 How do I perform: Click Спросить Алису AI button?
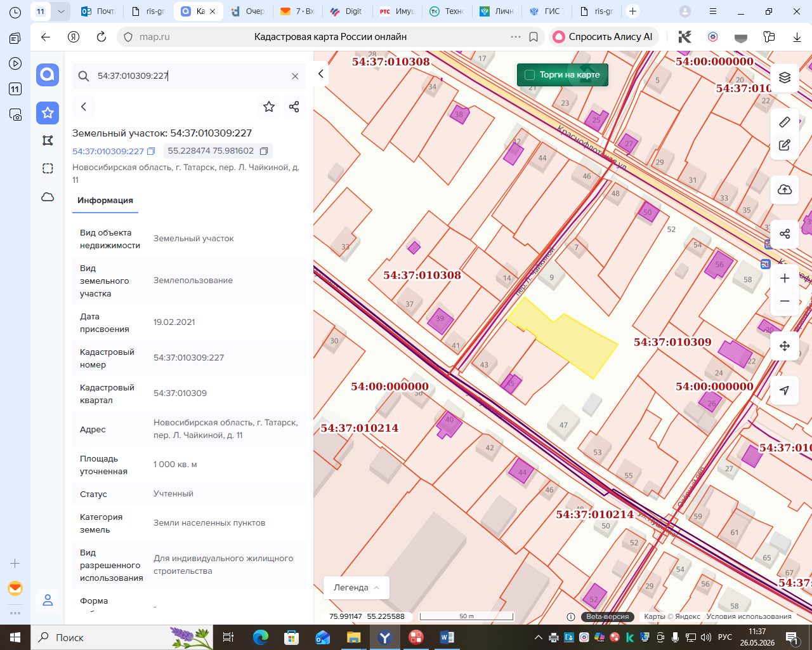[603, 37]
